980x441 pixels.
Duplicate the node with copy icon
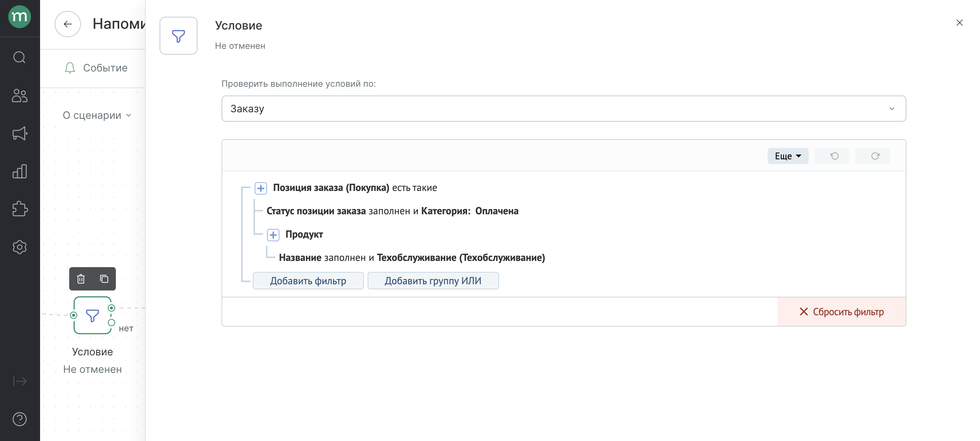(104, 279)
